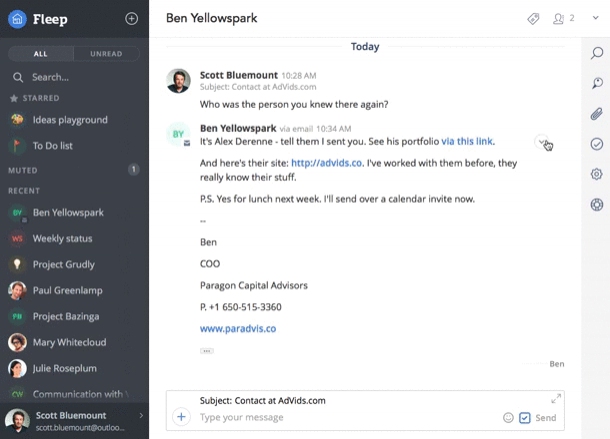
Task: Open the tasks checkmark icon
Action: pyautogui.click(x=596, y=144)
